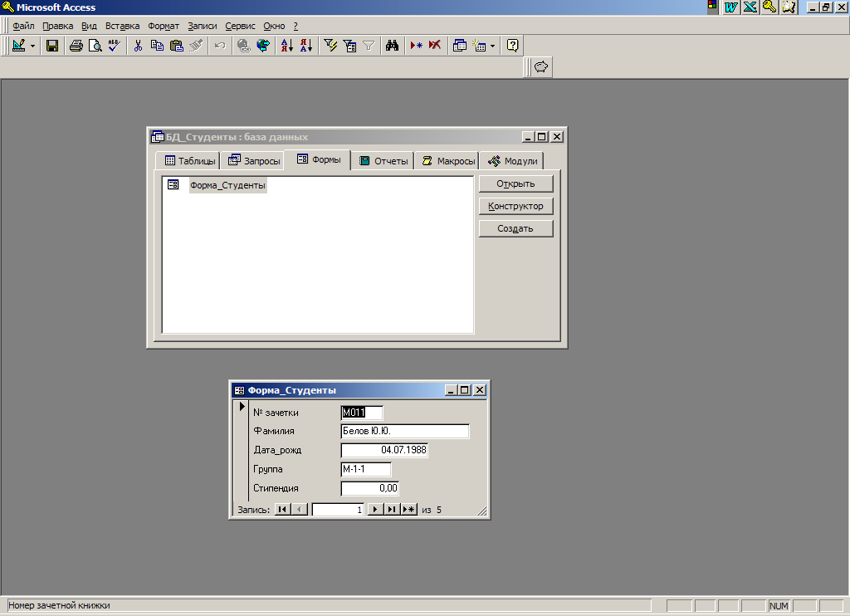Click the Группа field М-1-1
Image resolution: width=850 pixels, height=616 pixels.
[366, 469]
